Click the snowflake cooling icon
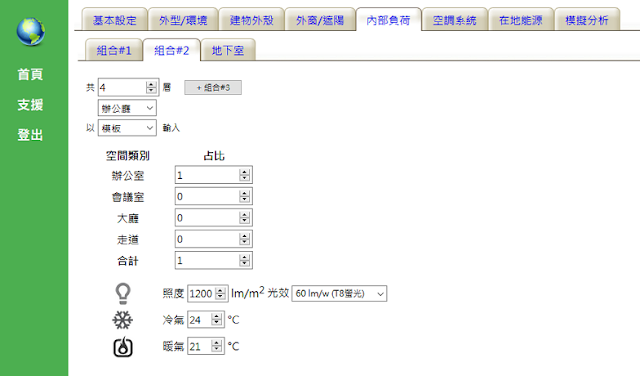 tap(122, 320)
